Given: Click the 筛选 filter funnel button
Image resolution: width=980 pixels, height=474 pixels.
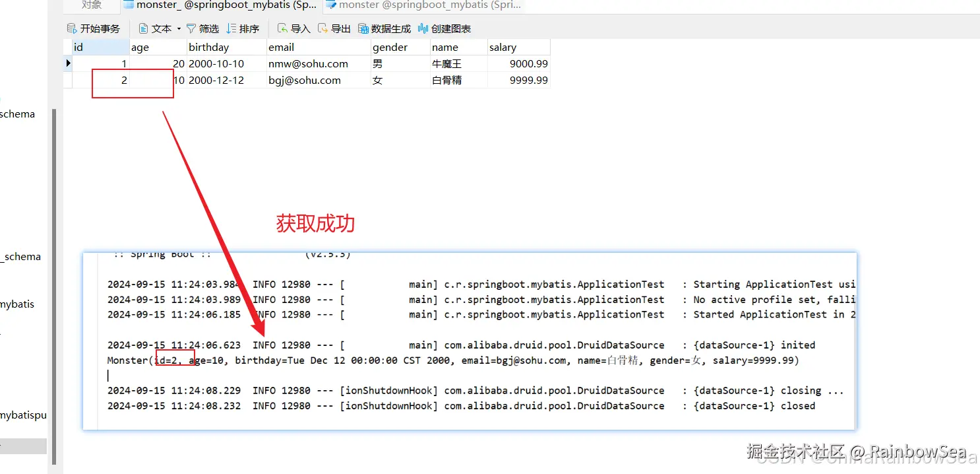Looking at the screenshot, I should click(x=202, y=28).
